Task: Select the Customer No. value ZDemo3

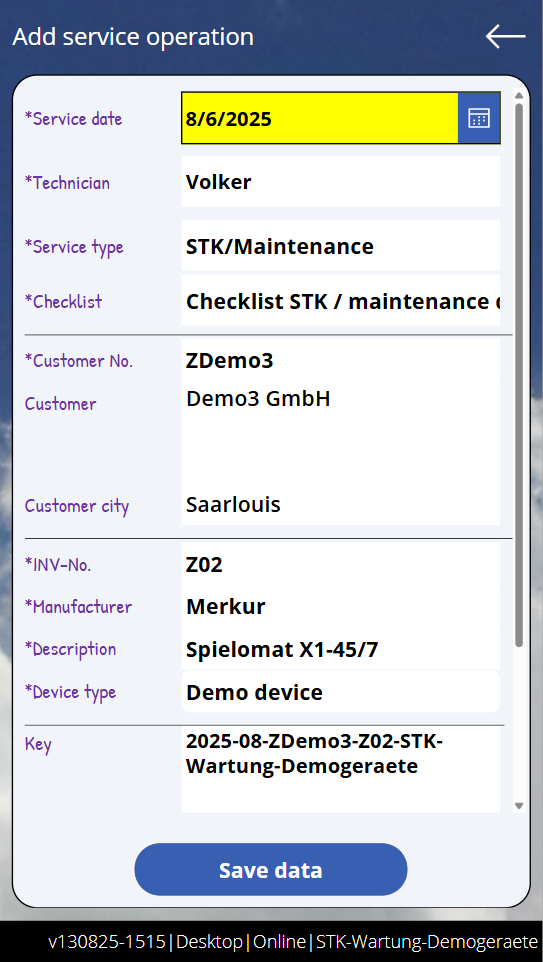Action: [x=229, y=361]
